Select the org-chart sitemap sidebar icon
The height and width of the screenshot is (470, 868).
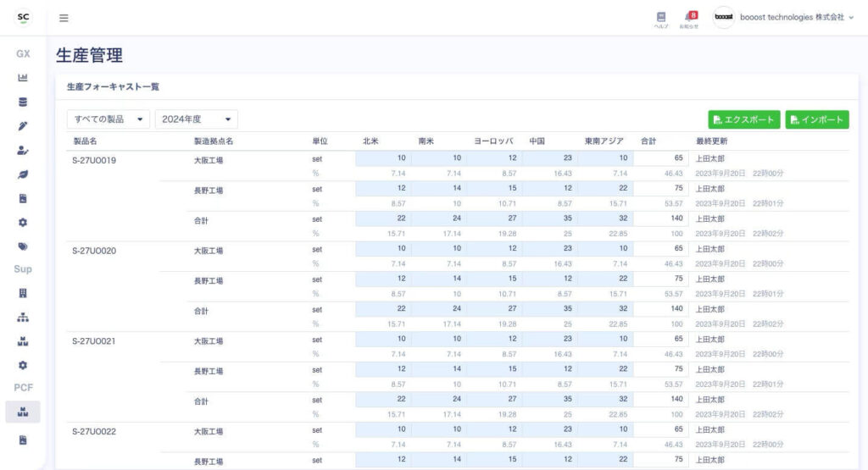coord(23,318)
